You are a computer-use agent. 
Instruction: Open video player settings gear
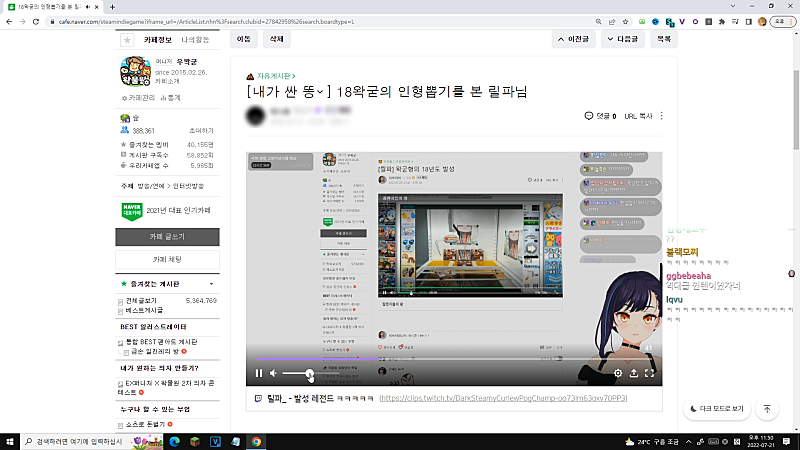click(x=618, y=373)
